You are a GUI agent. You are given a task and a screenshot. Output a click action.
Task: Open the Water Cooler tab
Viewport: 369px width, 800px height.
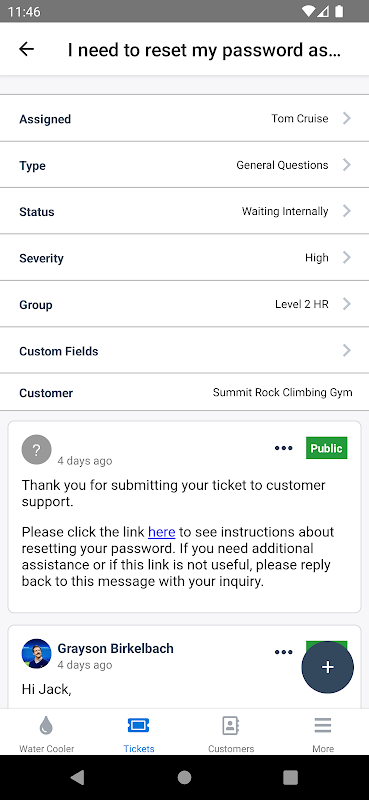pos(46,733)
